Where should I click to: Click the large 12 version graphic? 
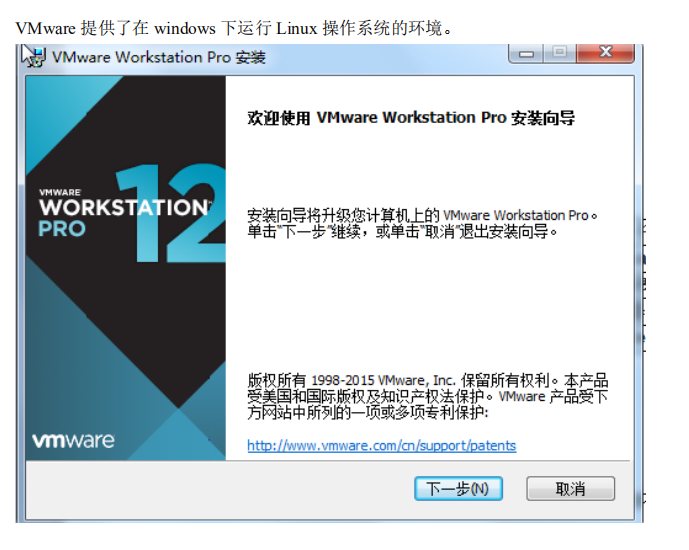click(x=171, y=213)
